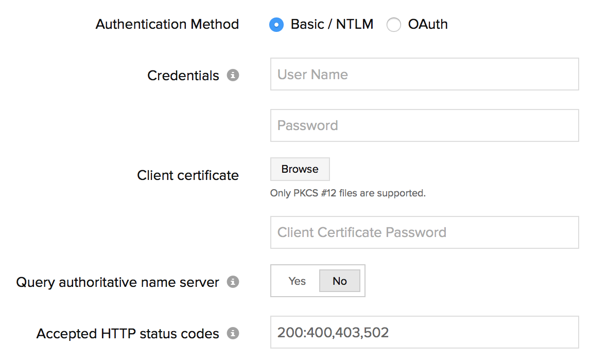
Task: Select the Basic / NTLM radio button
Action: click(276, 25)
